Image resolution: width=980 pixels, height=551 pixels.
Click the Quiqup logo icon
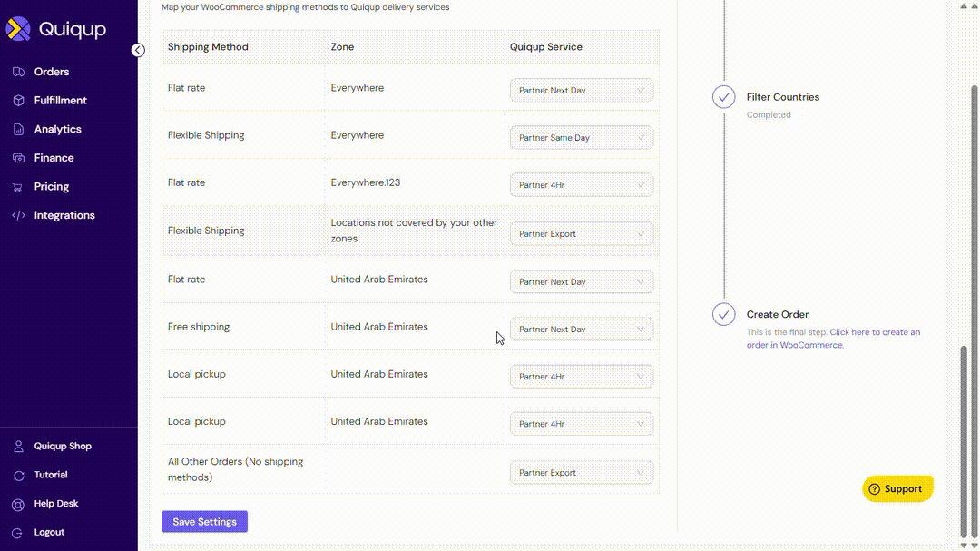pos(18,29)
